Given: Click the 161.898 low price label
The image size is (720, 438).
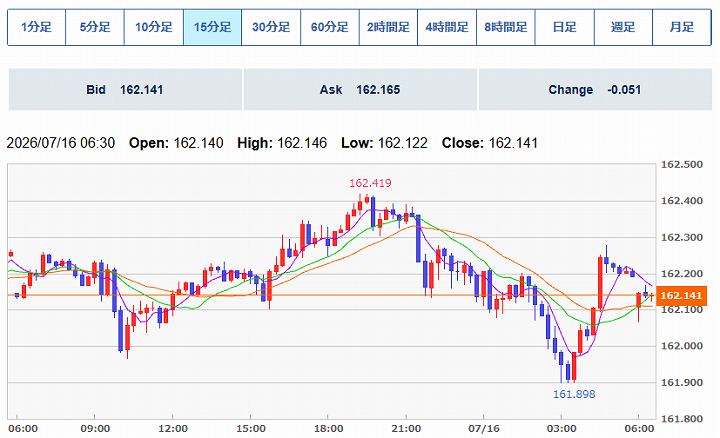Looking at the screenshot, I should tap(574, 394).
